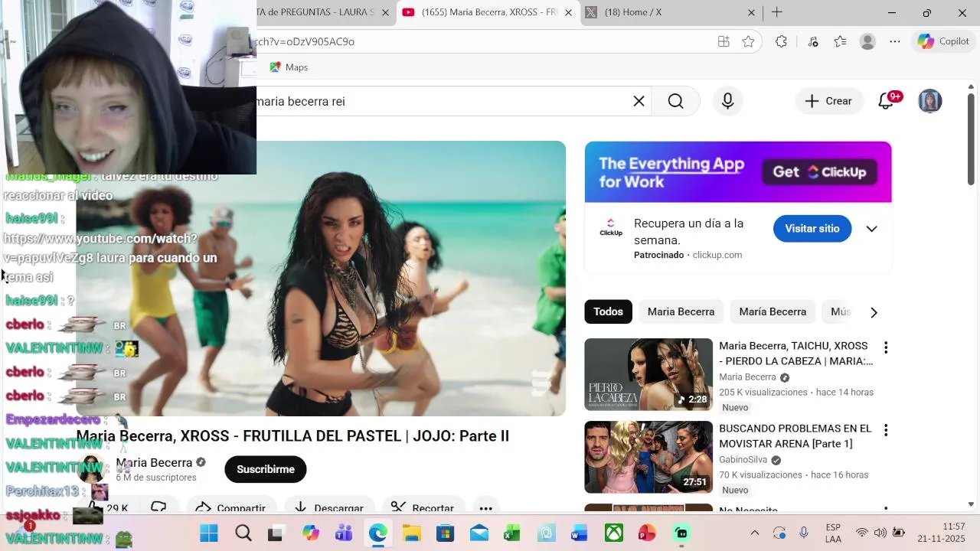The image size is (980, 551).
Task: Click Recortar clip button
Action: pos(423,508)
